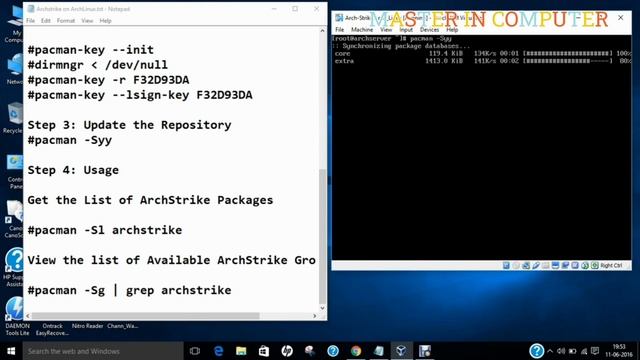The width and height of the screenshot is (640, 360).
Task: Click Notepad horizontal scrollbar left arrow
Action: [28, 316]
